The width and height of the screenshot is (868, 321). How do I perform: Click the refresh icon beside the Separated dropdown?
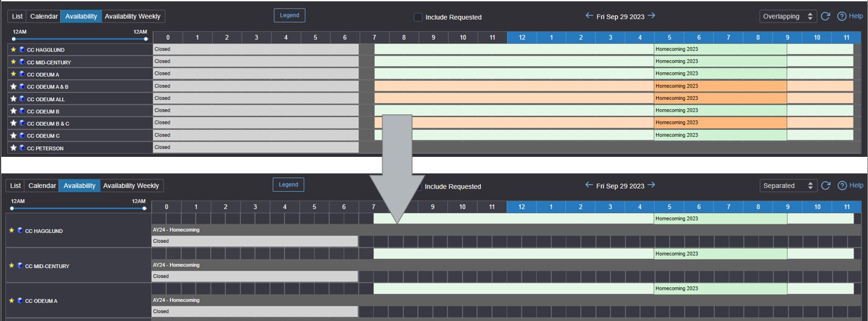click(826, 186)
